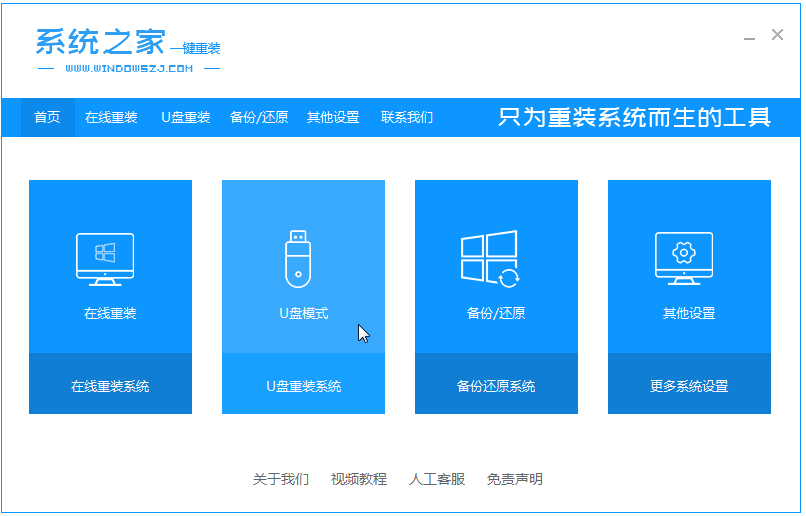View the 免责声明 link
806x516 pixels.
tap(515, 480)
